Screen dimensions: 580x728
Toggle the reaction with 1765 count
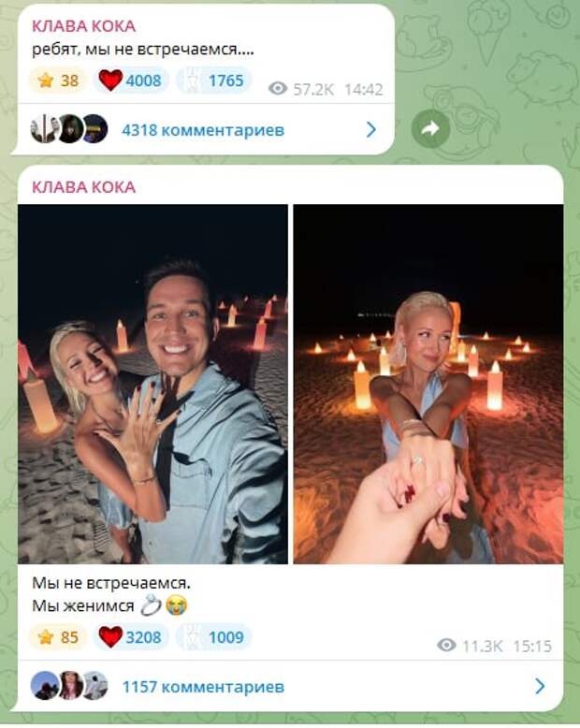[x=214, y=80]
